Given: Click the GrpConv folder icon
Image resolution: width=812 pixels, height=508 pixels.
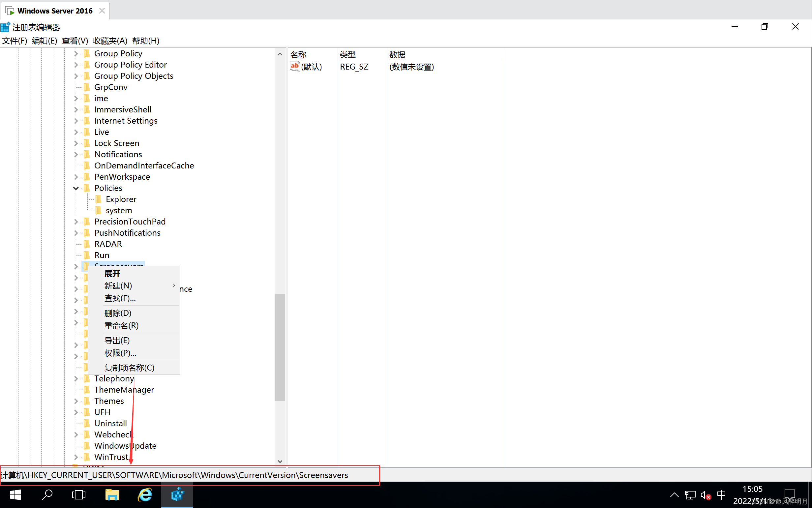Looking at the screenshot, I should pyautogui.click(x=87, y=87).
